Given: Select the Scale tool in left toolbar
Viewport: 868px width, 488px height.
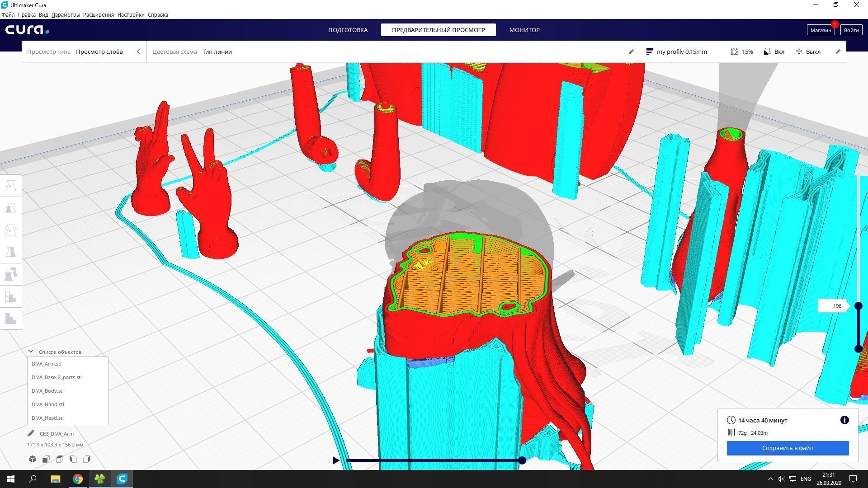Looking at the screenshot, I should point(11,208).
